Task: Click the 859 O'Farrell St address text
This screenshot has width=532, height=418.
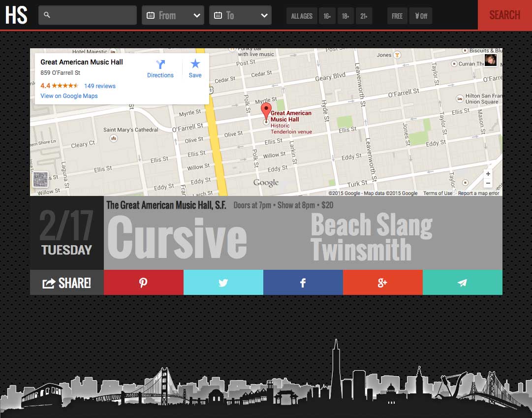Action: [61, 73]
